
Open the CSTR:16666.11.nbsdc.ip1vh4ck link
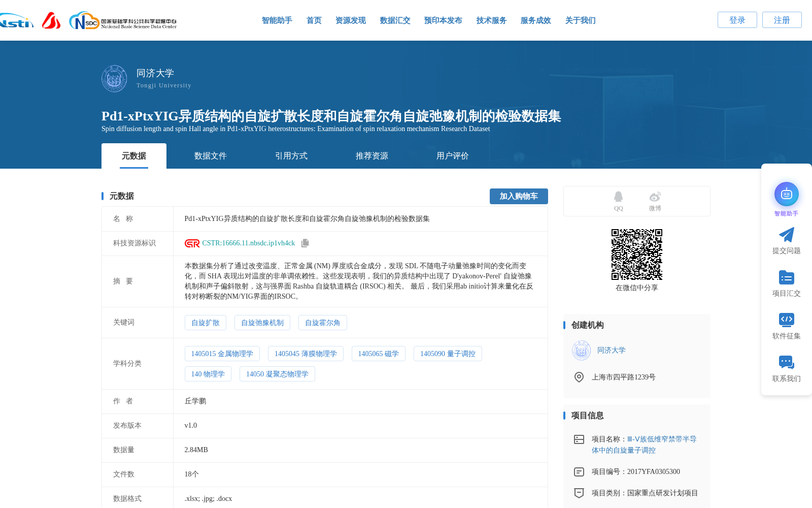249,243
